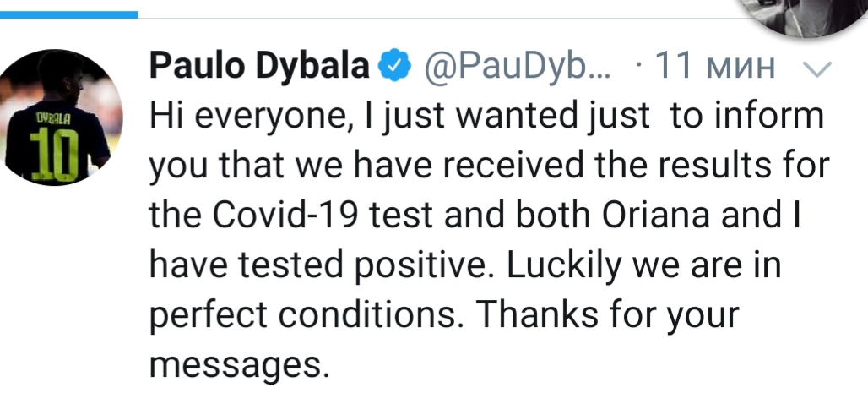
Task: Open Paulo Dybala's profile picture
Action: pyautogui.click(x=62, y=117)
